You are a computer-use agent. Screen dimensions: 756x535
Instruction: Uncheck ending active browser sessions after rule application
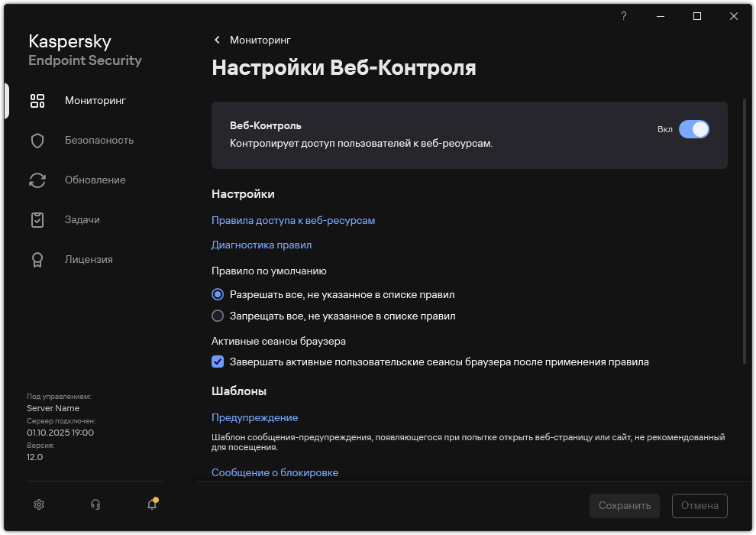tap(218, 362)
